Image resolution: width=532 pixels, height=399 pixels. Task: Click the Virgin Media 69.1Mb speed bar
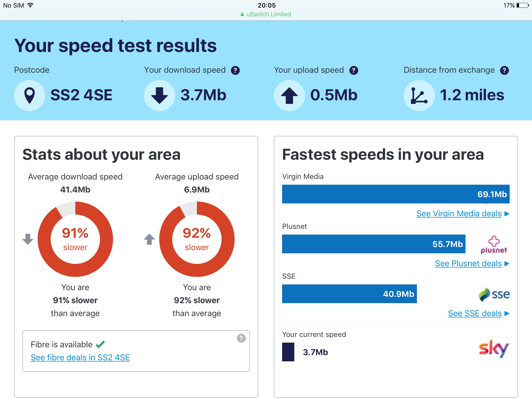pyautogui.click(x=396, y=194)
